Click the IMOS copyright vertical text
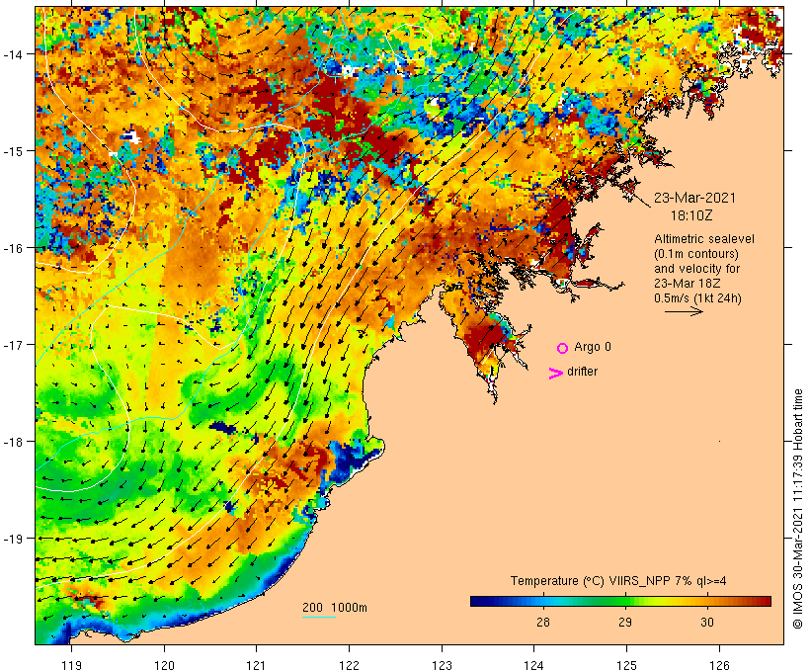The image size is (810, 672). click(x=797, y=509)
